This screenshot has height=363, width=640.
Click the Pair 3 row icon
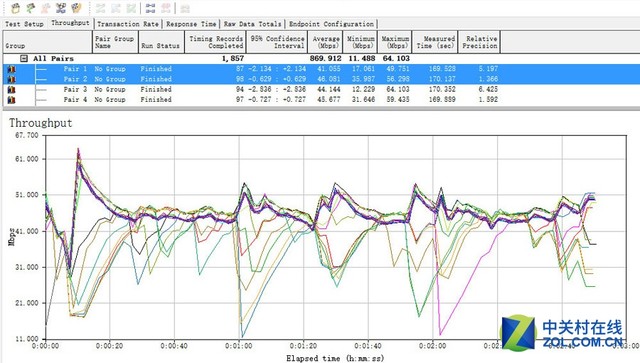[11, 89]
